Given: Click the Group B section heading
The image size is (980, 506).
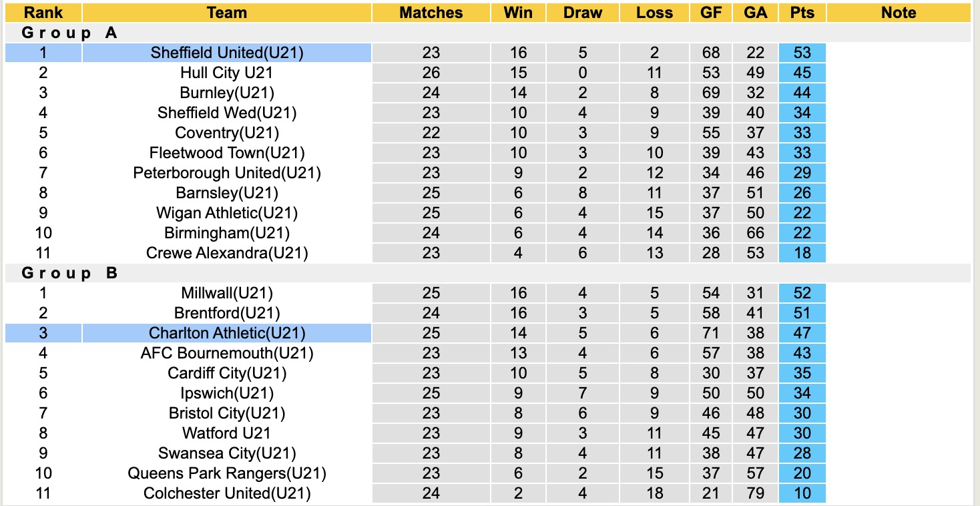Looking at the screenshot, I should pyautogui.click(x=69, y=273).
